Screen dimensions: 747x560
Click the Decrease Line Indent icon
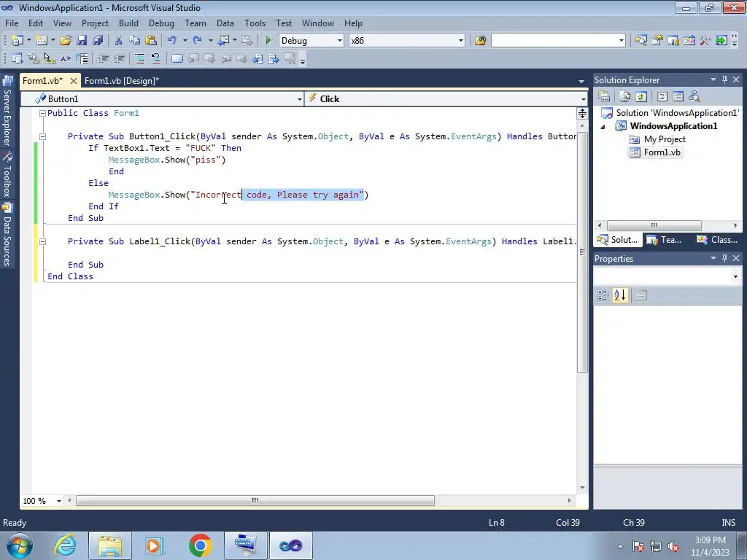tap(103, 58)
